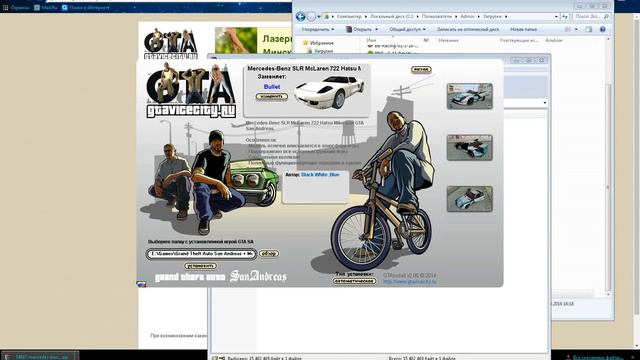The image size is (640, 360).
Task: Change the Explorer view mode icon
Action: pos(568,29)
